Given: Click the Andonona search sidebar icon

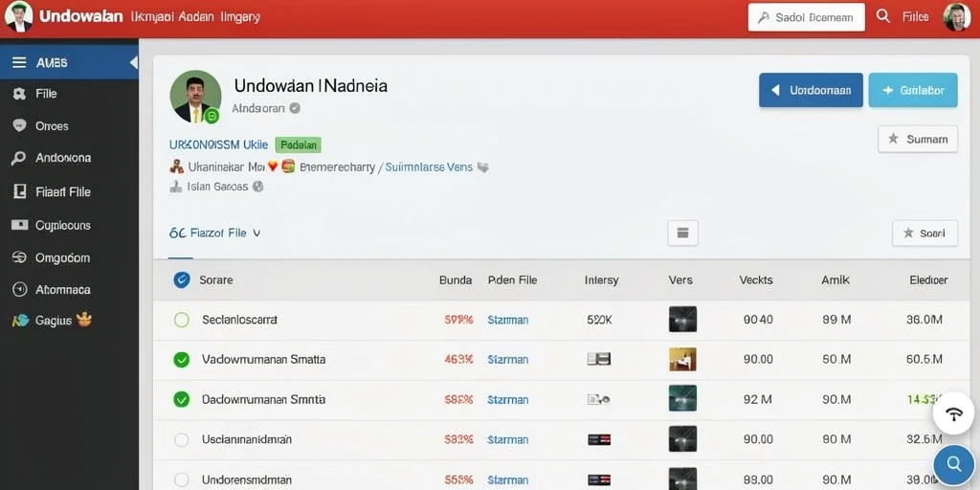Looking at the screenshot, I should point(19,159).
